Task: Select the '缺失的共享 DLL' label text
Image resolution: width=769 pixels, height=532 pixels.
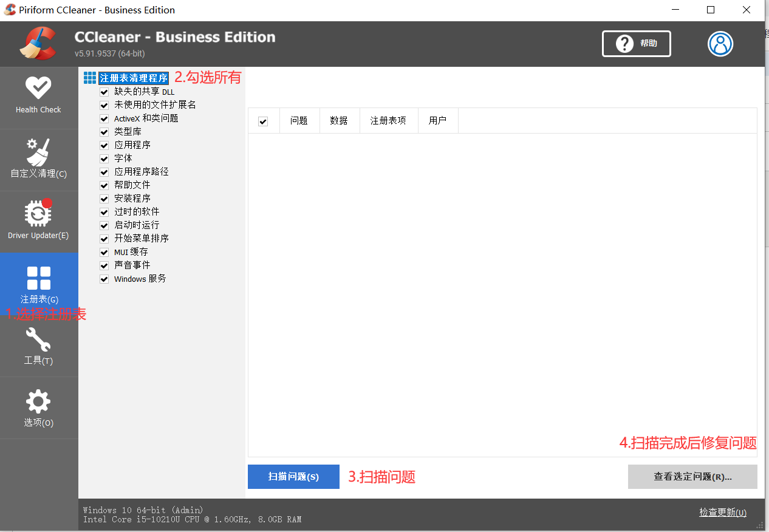Action: (144, 92)
